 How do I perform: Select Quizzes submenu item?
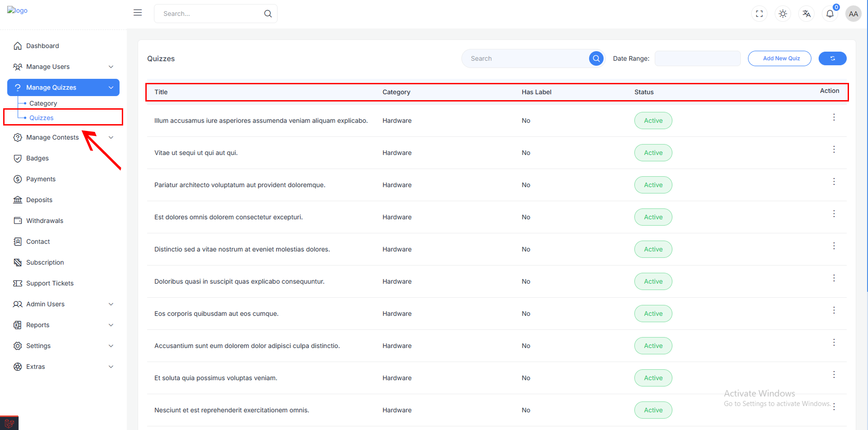41,118
